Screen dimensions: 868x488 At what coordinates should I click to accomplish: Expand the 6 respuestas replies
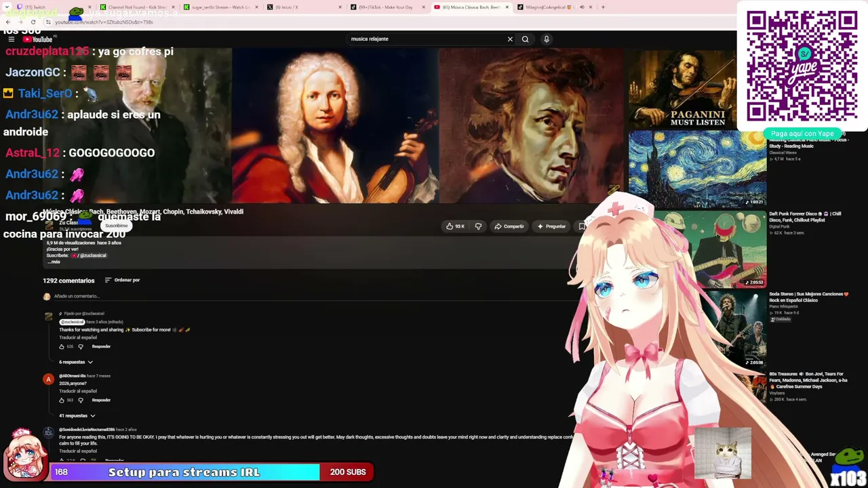pyautogui.click(x=76, y=362)
